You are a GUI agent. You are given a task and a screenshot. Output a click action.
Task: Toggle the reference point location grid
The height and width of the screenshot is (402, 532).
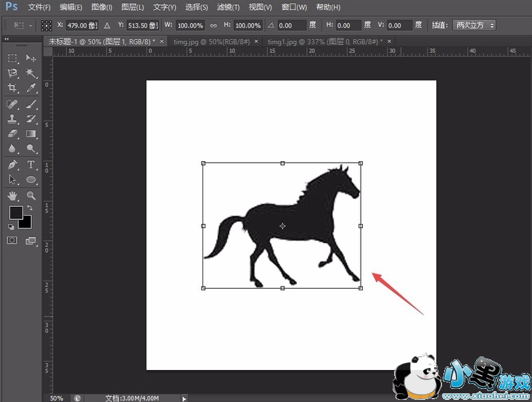tap(46, 25)
